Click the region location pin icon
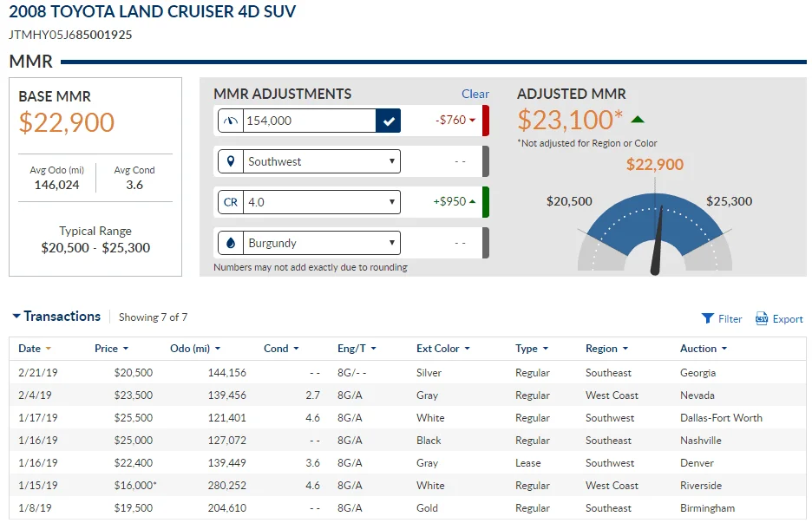This screenshot has height=523, width=812. (231, 161)
